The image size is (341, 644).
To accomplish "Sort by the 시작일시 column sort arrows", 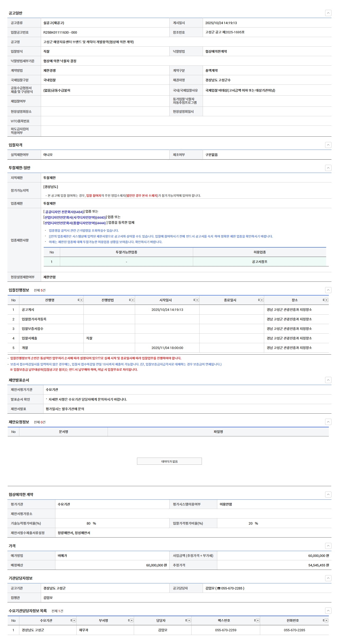I will (194, 300).
